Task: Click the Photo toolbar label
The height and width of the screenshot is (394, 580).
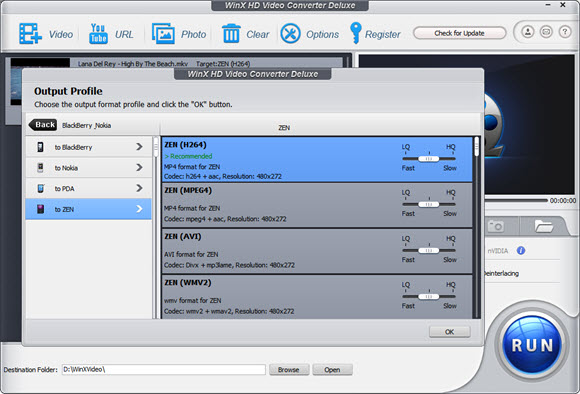Action: (193, 34)
